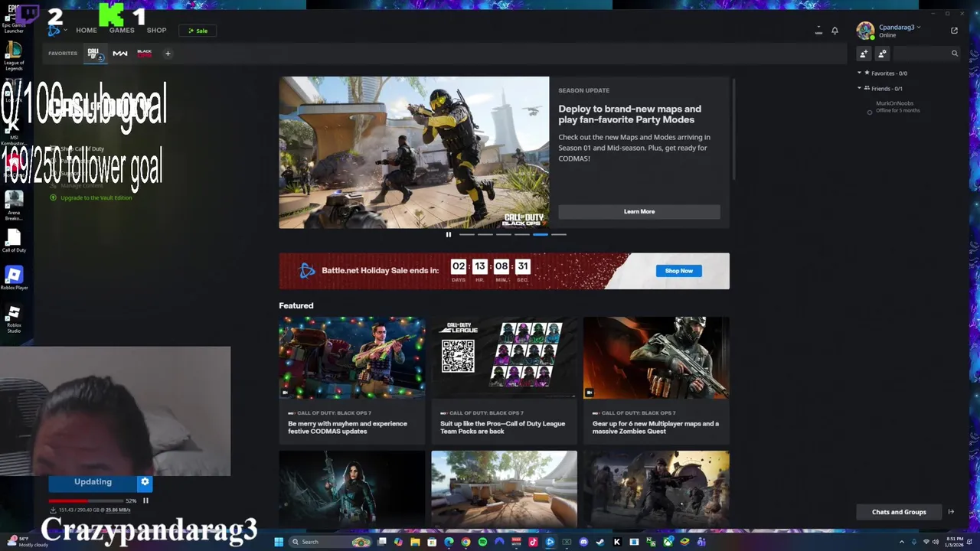Open League of Legends desktop shortcut

pos(14,56)
